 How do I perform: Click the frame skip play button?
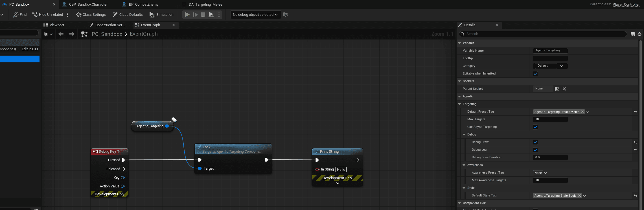[195, 15]
